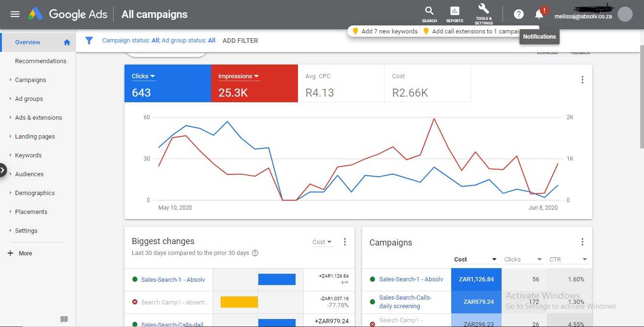
Task: Expand Campaigns in the left sidebar
Action: point(30,80)
